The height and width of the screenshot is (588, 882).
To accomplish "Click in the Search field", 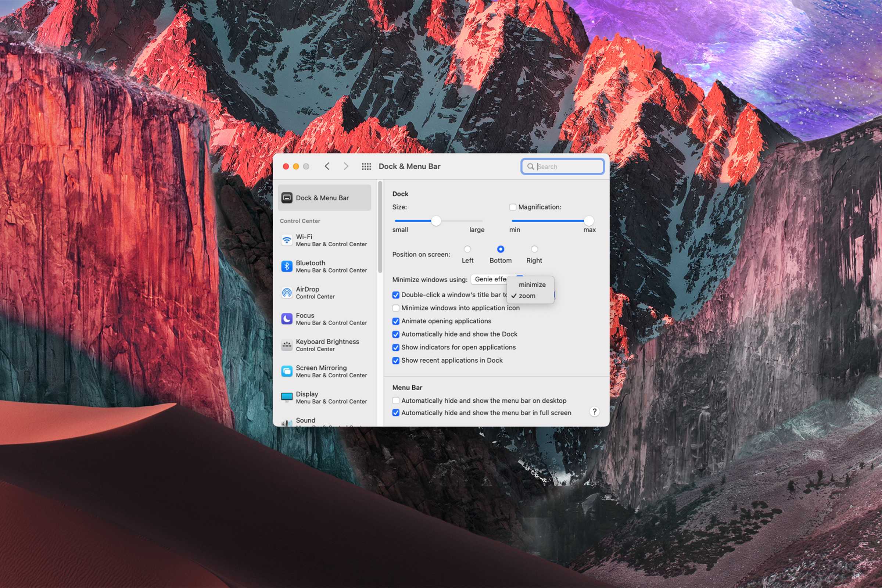I will coord(563,166).
